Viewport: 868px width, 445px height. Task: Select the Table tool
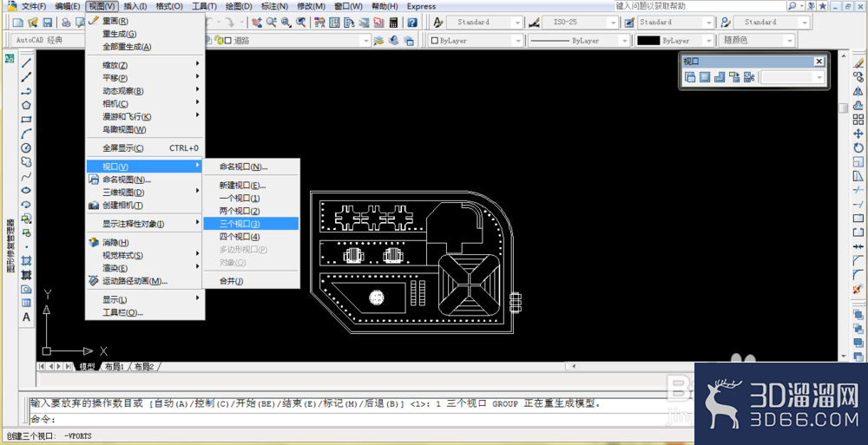pos(26,303)
